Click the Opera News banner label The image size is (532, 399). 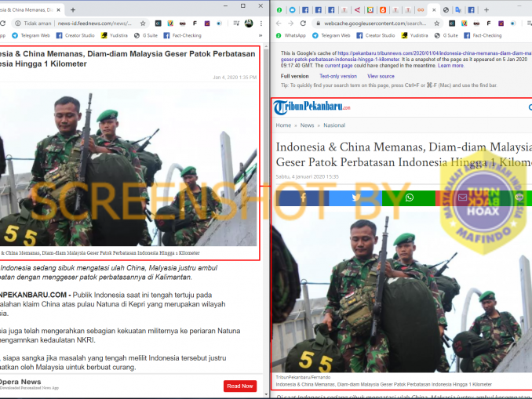(20, 382)
